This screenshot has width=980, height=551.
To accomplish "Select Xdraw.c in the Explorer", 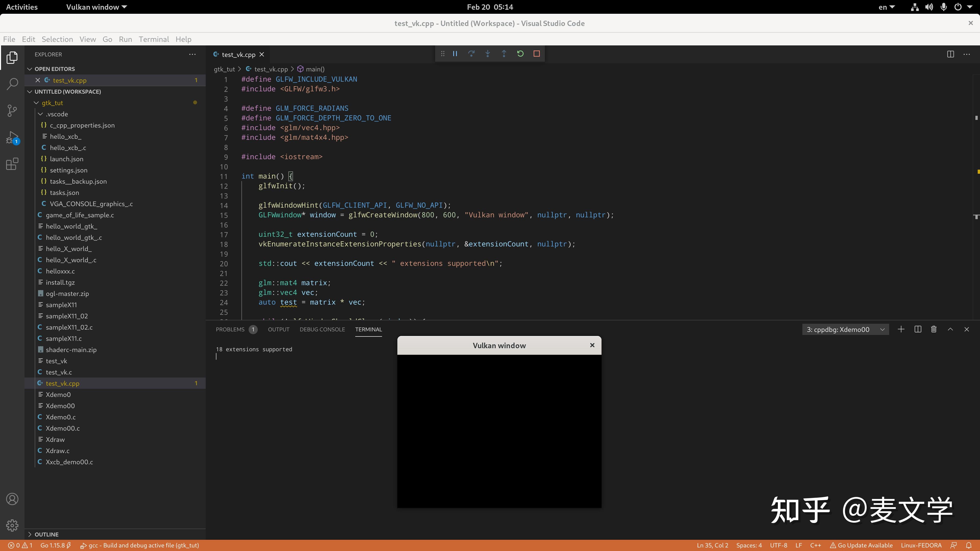I will (x=58, y=450).
